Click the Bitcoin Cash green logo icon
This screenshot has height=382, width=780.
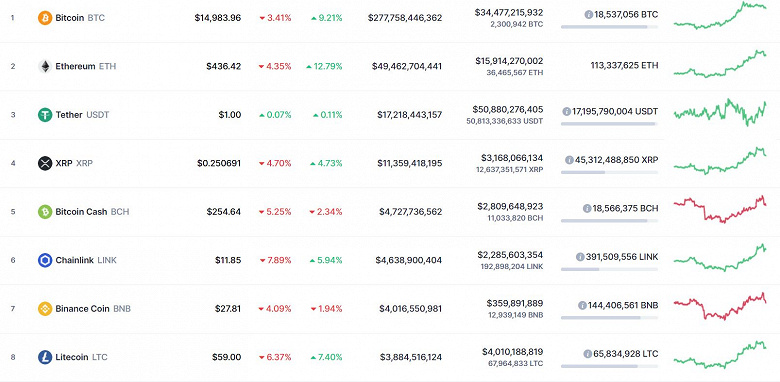click(x=45, y=212)
